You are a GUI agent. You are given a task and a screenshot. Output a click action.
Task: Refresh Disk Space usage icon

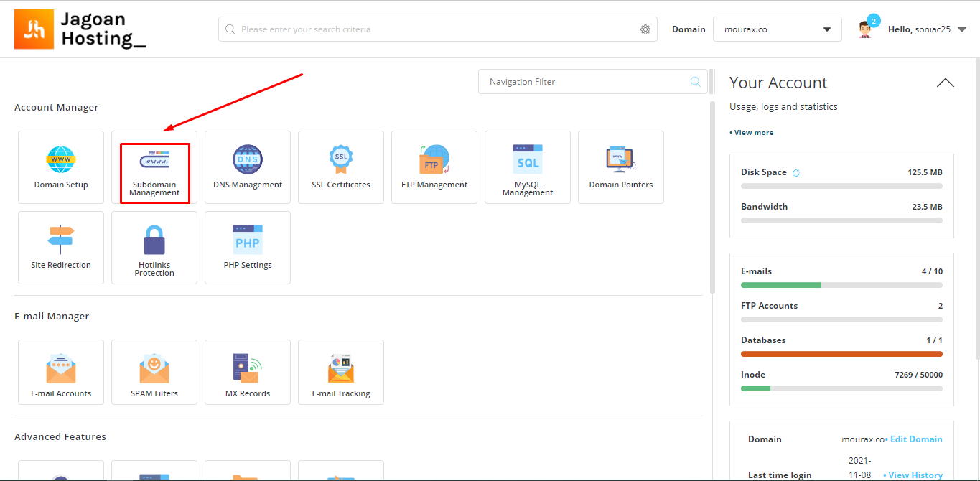[795, 173]
